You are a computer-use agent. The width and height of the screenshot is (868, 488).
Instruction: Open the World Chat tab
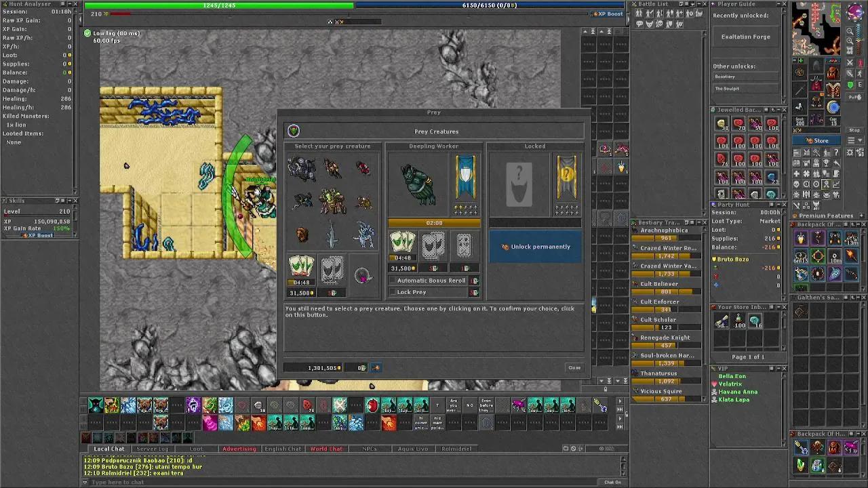(326, 449)
